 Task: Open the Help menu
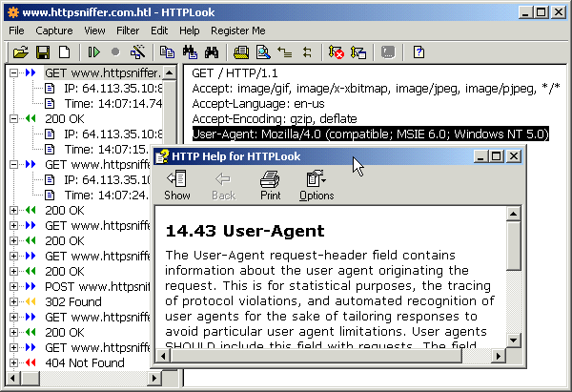(x=190, y=31)
